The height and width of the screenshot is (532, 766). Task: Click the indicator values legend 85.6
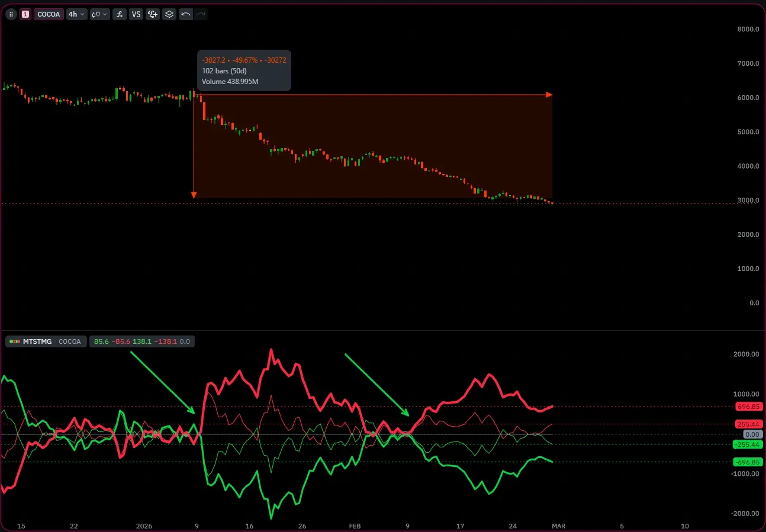(101, 341)
